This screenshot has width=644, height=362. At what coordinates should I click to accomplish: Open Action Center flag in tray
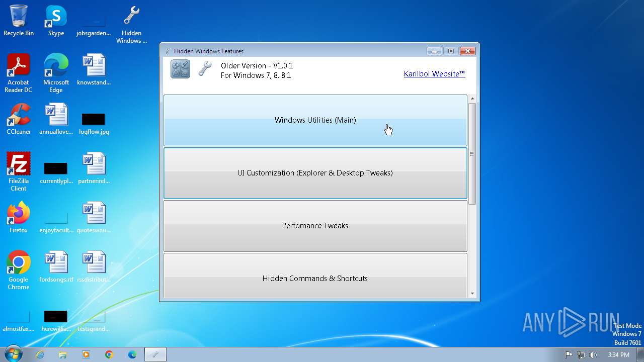click(x=569, y=354)
